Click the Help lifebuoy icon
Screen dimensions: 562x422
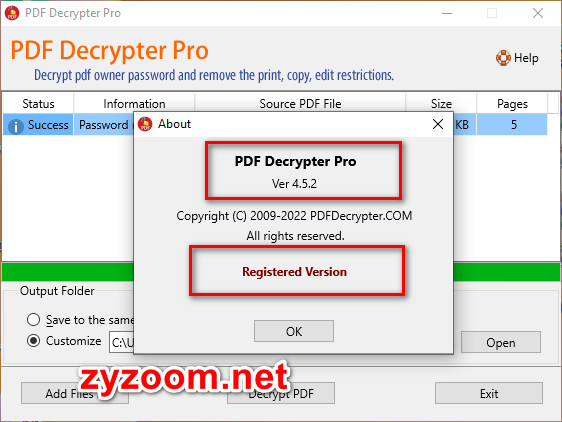pos(503,58)
